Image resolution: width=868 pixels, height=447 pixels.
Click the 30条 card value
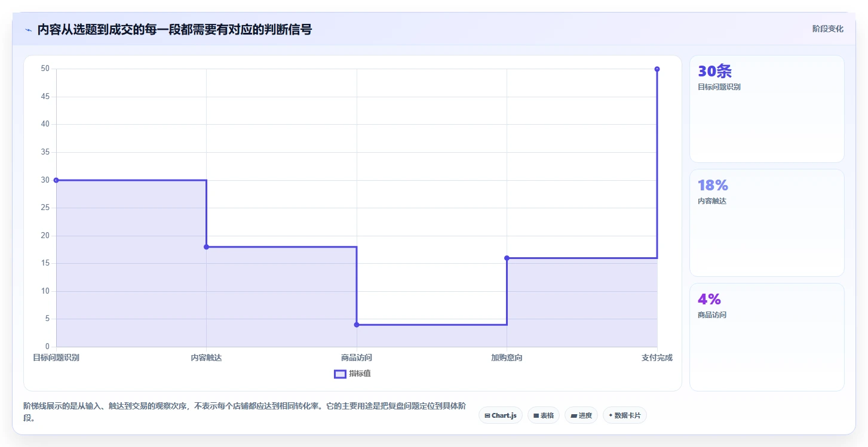tap(714, 71)
